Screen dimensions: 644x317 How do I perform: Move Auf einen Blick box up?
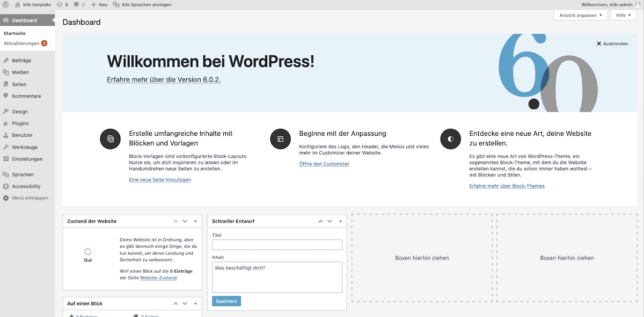click(x=175, y=304)
